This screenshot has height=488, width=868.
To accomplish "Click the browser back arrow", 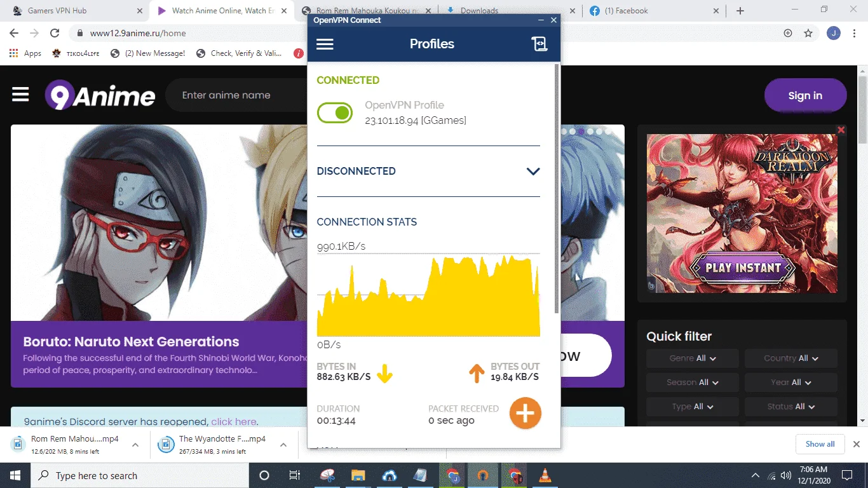I will pos(14,33).
